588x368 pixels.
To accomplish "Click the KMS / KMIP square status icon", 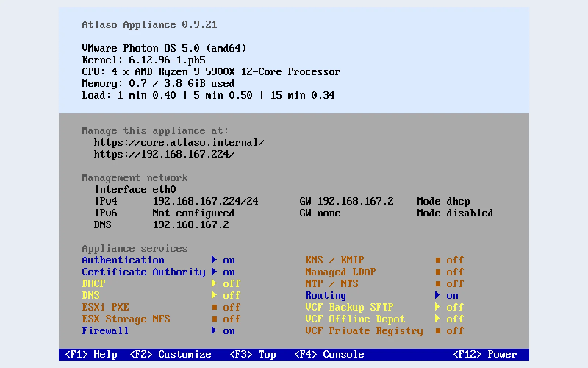I will pos(438,260).
